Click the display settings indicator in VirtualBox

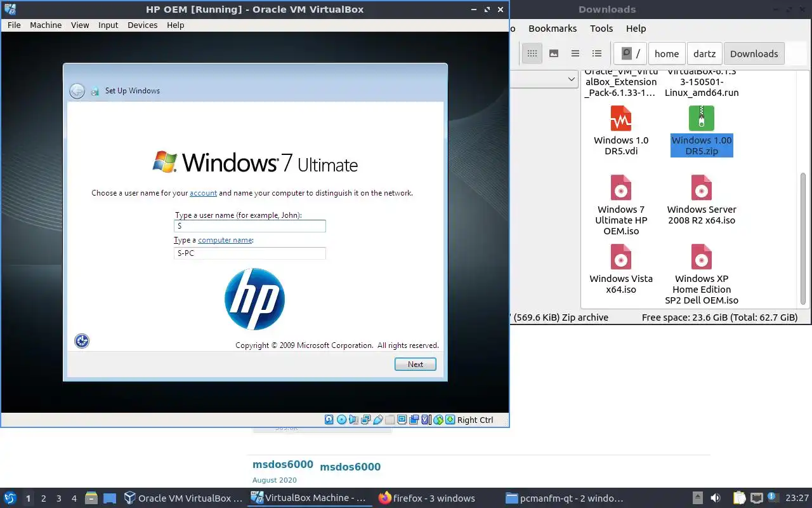[x=402, y=420]
